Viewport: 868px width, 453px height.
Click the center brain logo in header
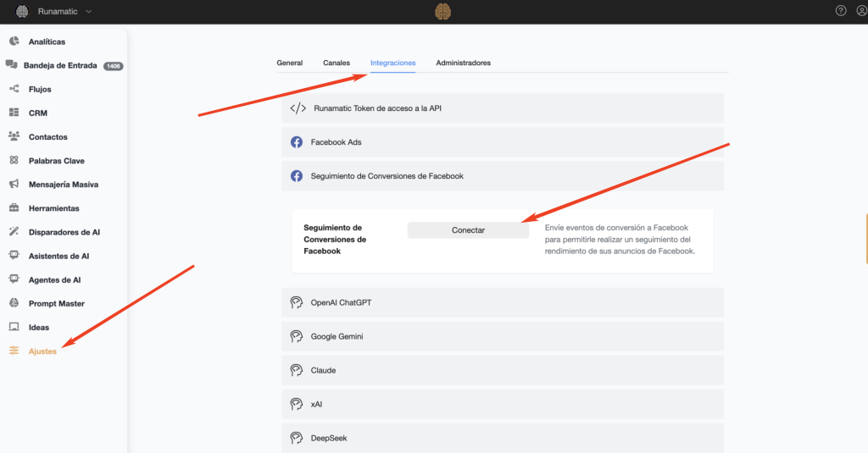(x=442, y=12)
